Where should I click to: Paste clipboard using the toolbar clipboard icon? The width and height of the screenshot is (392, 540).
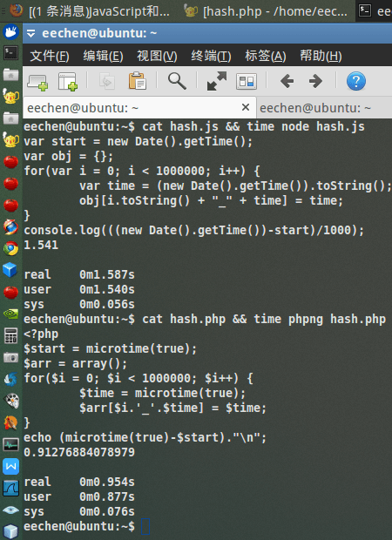[x=138, y=81]
